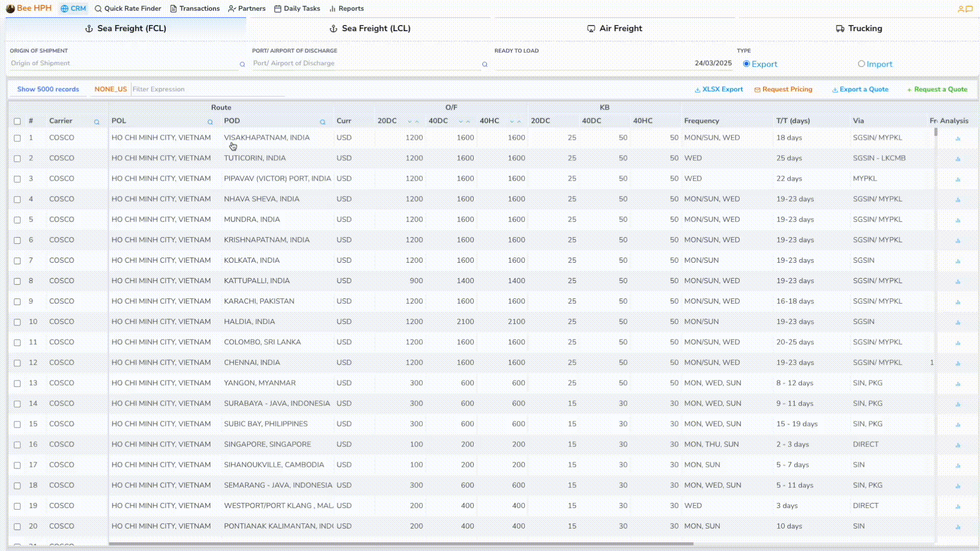The height and width of the screenshot is (551, 980).
Task: Focus the Filter Expression input
Action: point(208,89)
